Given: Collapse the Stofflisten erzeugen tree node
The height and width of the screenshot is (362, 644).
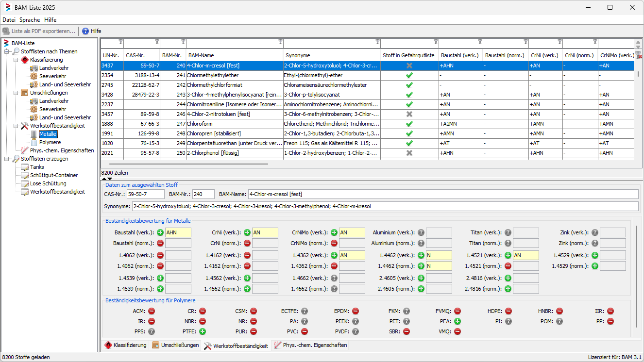Looking at the screenshot, I should click(x=7, y=159).
